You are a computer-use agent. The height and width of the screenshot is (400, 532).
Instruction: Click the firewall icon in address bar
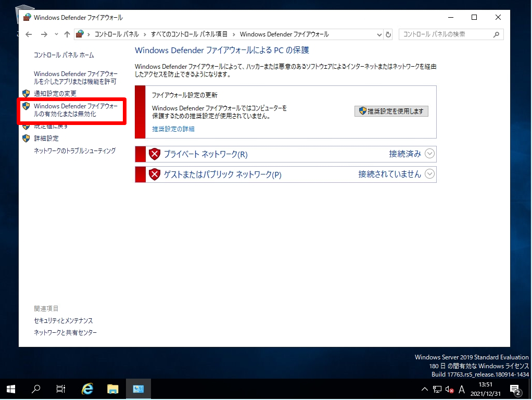(80, 34)
